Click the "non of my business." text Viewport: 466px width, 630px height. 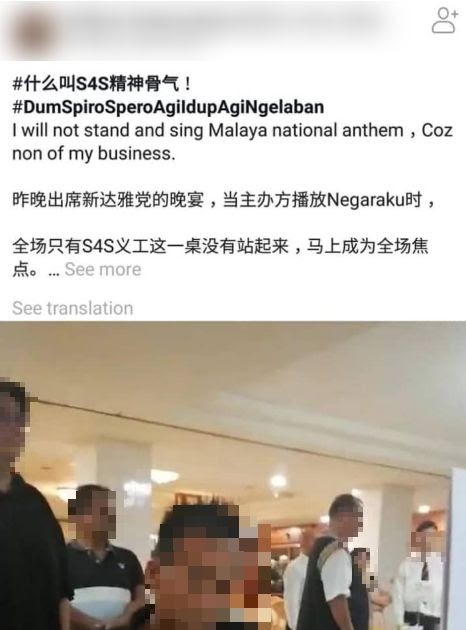point(94,153)
